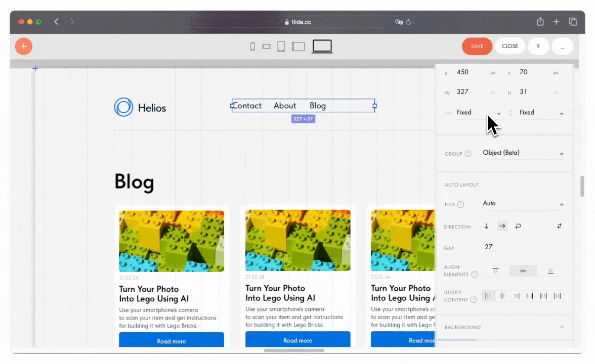Click the Helios circular logo icon
This screenshot has height=364, width=595.
click(123, 107)
